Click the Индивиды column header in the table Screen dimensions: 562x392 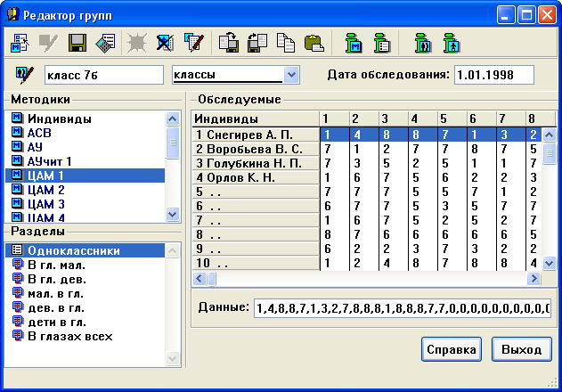pyautogui.click(x=256, y=118)
